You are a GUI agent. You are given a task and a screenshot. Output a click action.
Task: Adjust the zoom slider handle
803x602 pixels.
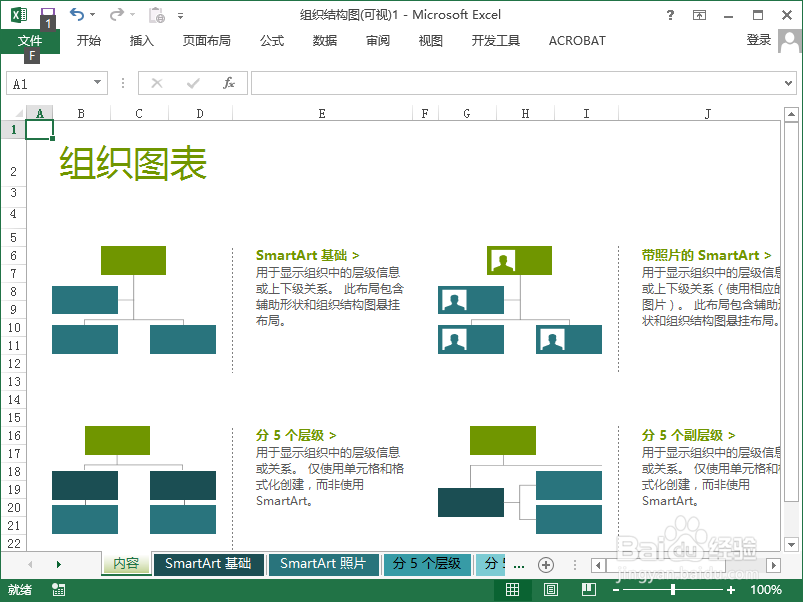[673, 590]
